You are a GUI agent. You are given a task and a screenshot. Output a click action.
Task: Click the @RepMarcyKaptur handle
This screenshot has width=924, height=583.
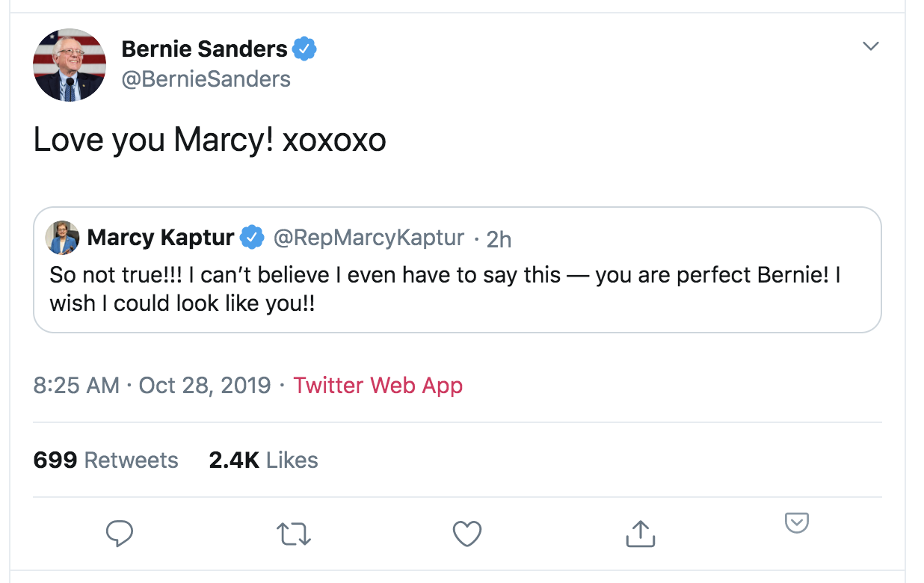(369, 238)
